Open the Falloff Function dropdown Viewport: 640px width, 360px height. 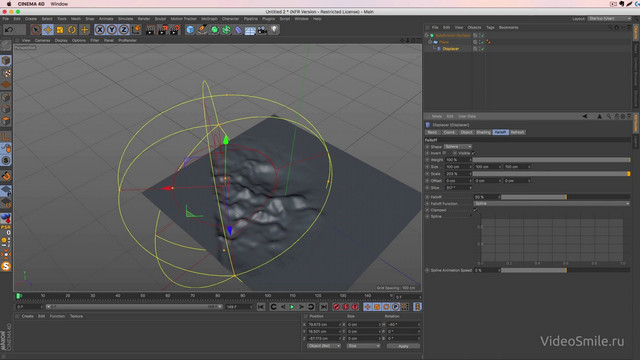coord(551,203)
